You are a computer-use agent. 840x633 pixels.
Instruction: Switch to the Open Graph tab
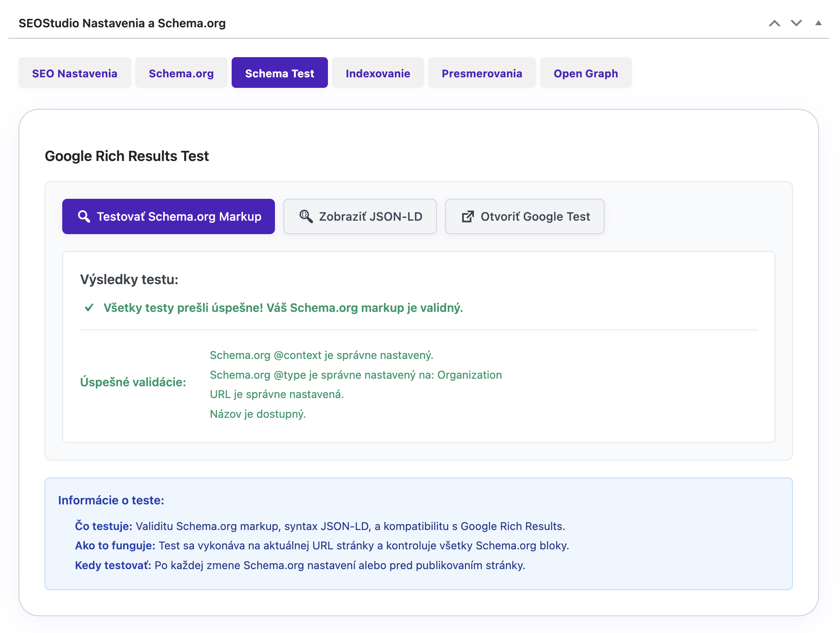[586, 73]
